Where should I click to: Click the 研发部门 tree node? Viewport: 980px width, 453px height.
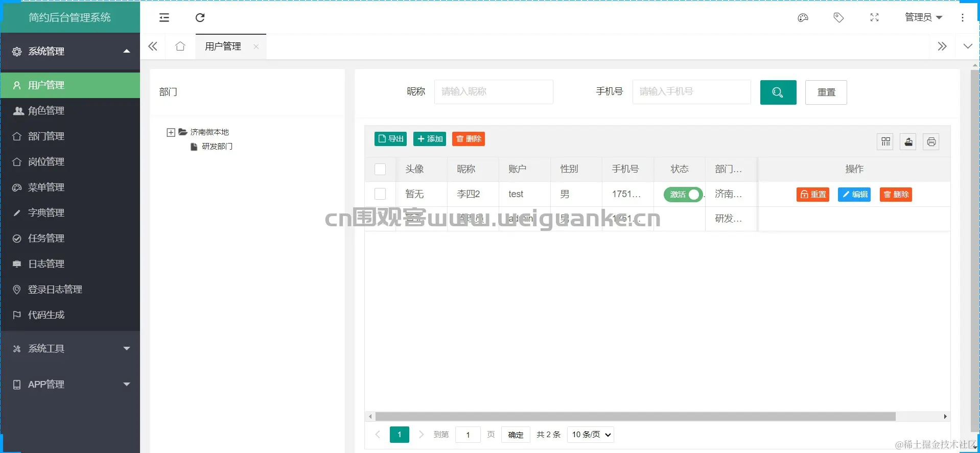[x=217, y=147]
